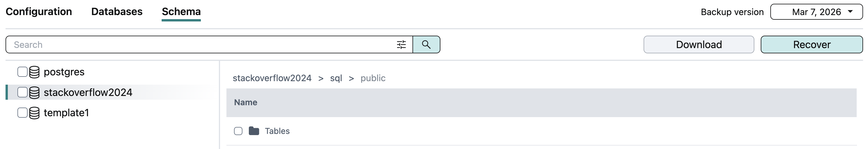868x149 pixels.
Task: Switch to the Configuration tab
Action: (39, 12)
